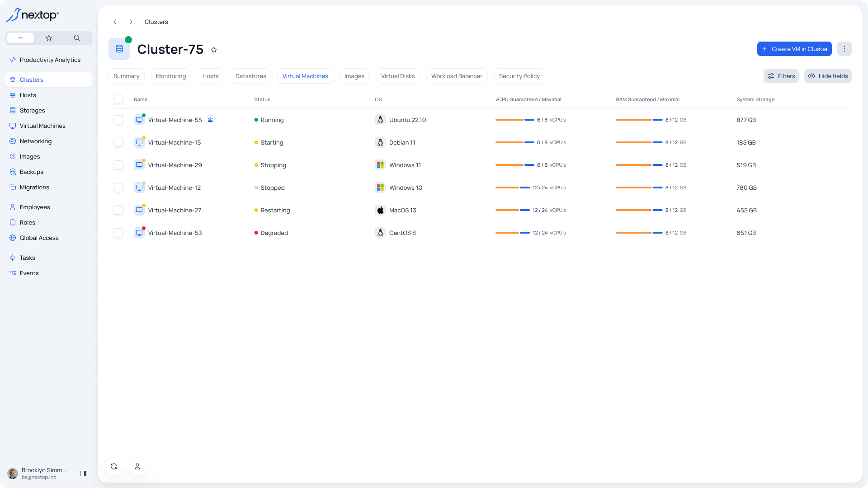The width and height of the screenshot is (868, 488).
Task: Toggle the select-all checkbox in header
Action: click(x=118, y=99)
